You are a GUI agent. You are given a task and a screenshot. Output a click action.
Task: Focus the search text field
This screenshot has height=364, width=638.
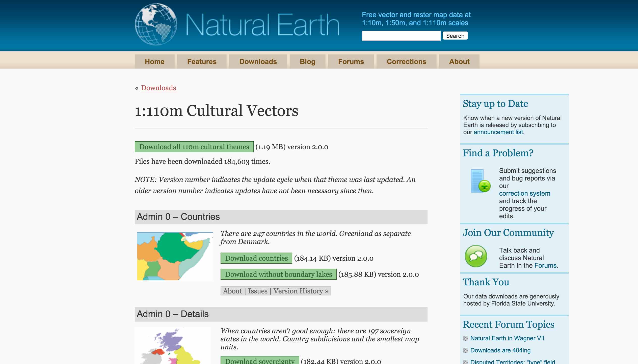click(x=401, y=36)
